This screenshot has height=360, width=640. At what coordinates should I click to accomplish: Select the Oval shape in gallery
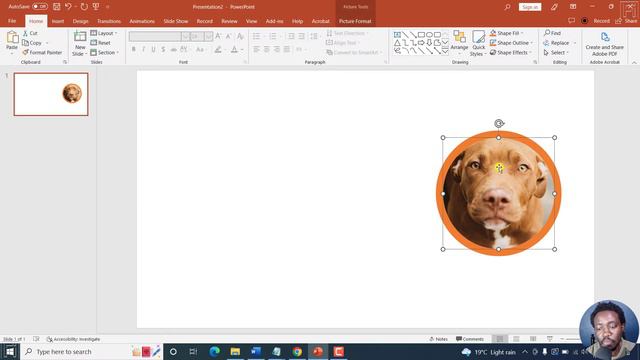click(x=429, y=35)
